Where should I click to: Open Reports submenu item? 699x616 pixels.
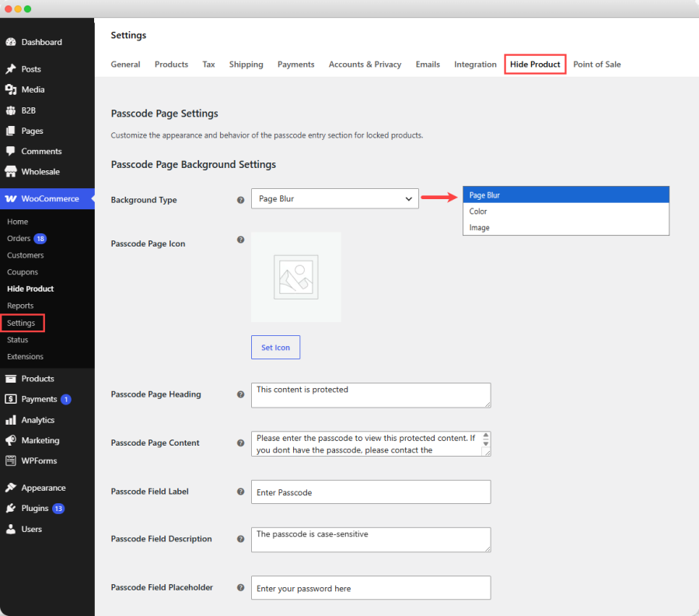tap(20, 306)
